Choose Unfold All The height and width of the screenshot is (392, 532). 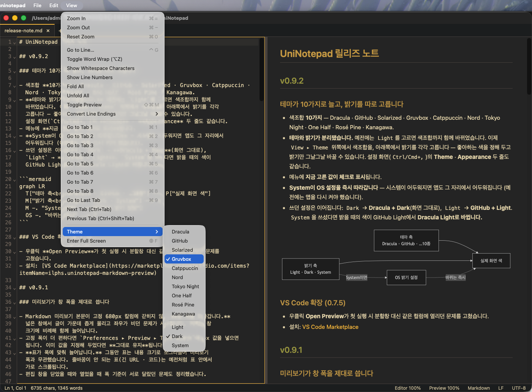(x=112, y=95)
